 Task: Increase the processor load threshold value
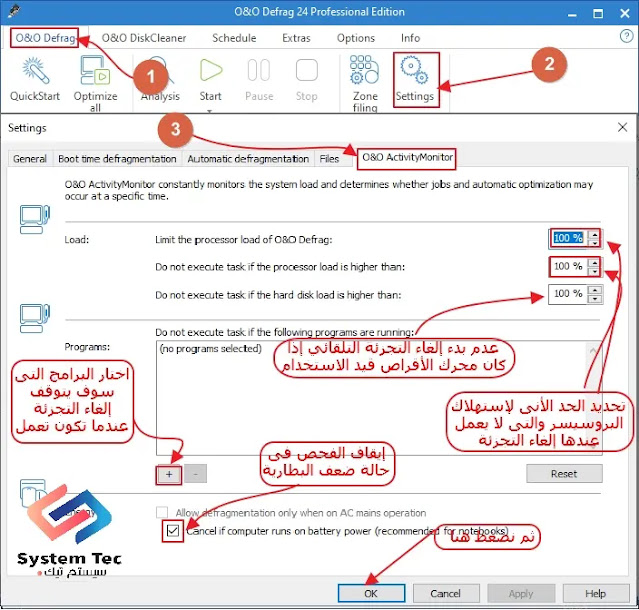595,262
